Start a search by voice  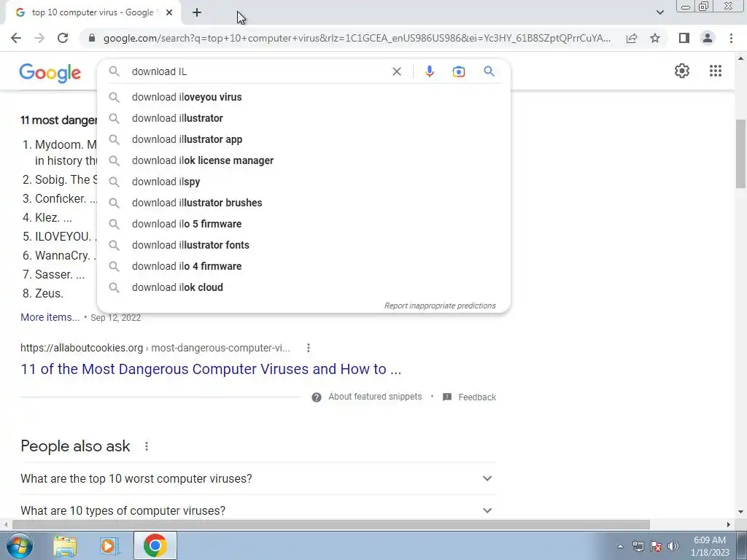pos(429,71)
